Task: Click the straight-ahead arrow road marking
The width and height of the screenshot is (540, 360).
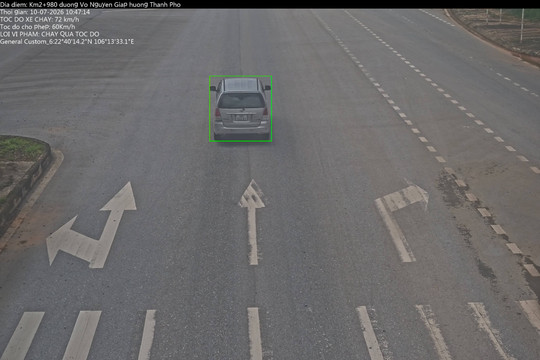Action: coord(253,222)
